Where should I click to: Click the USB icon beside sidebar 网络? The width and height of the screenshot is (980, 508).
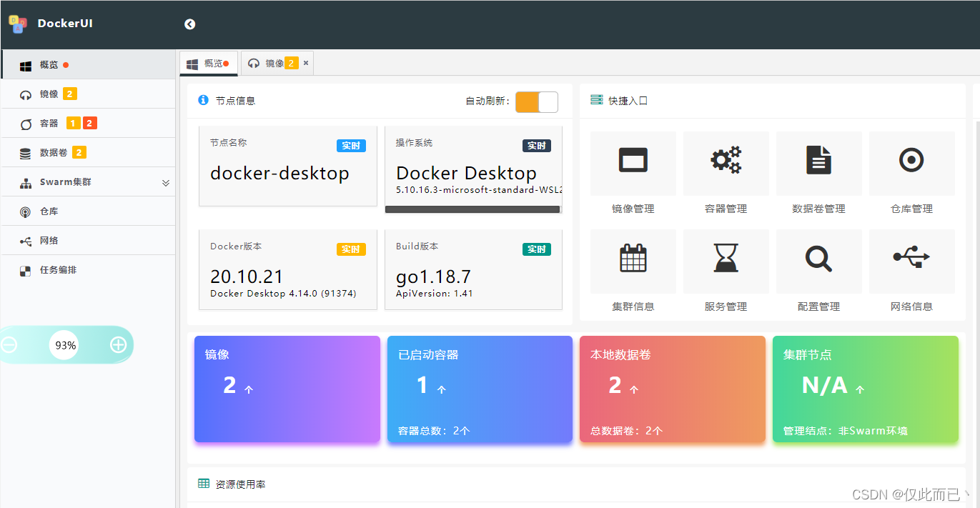tap(26, 241)
